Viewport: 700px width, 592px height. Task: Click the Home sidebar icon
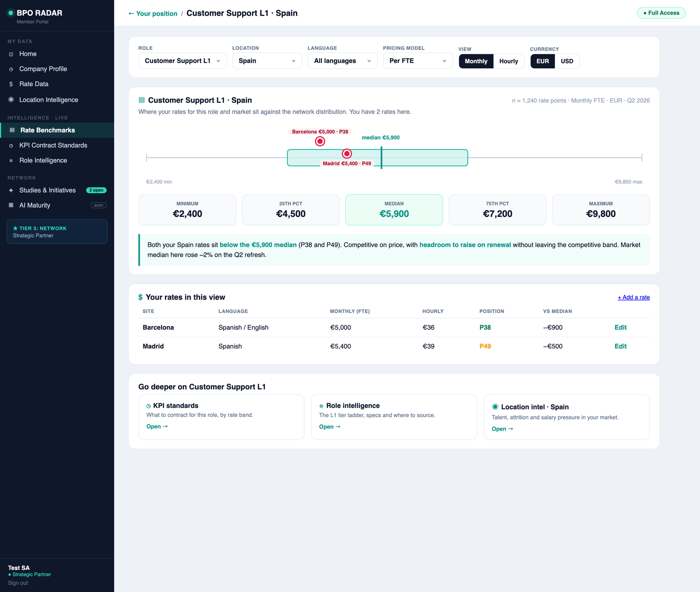pyautogui.click(x=11, y=54)
